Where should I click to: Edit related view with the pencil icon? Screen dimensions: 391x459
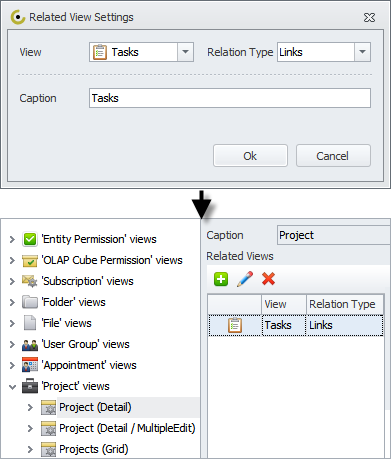click(x=245, y=279)
